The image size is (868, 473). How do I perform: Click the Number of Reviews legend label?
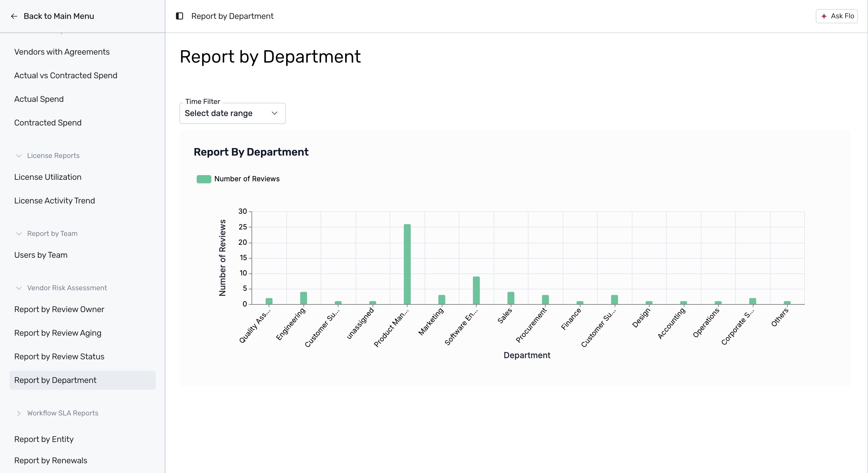(x=247, y=179)
